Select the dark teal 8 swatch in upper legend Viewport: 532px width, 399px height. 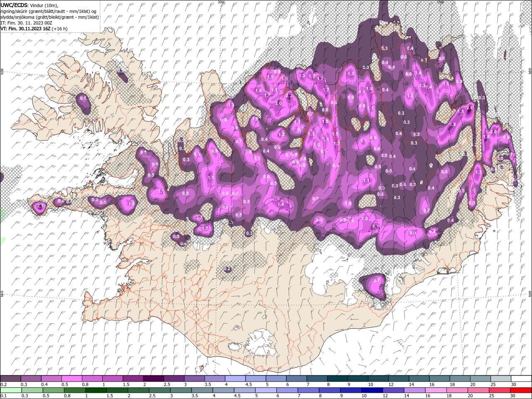[337, 379]
